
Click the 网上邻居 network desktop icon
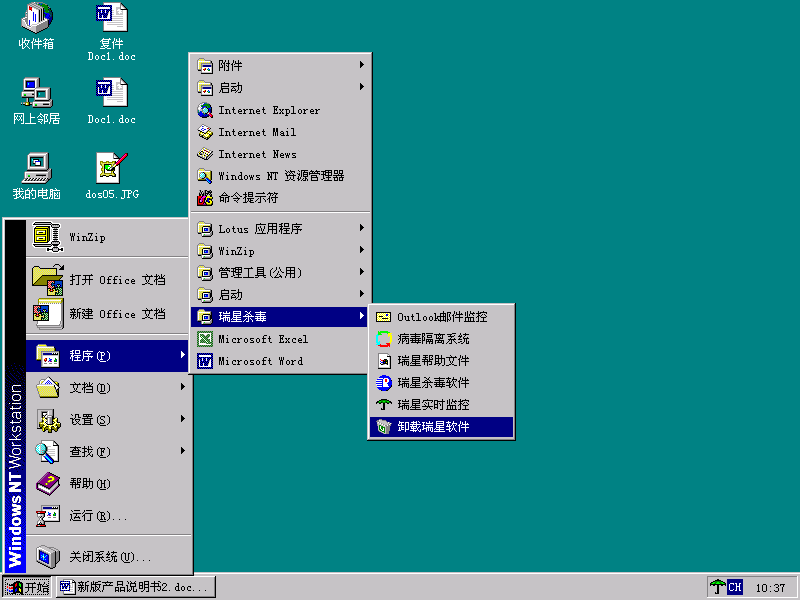(x=36, y=101)
